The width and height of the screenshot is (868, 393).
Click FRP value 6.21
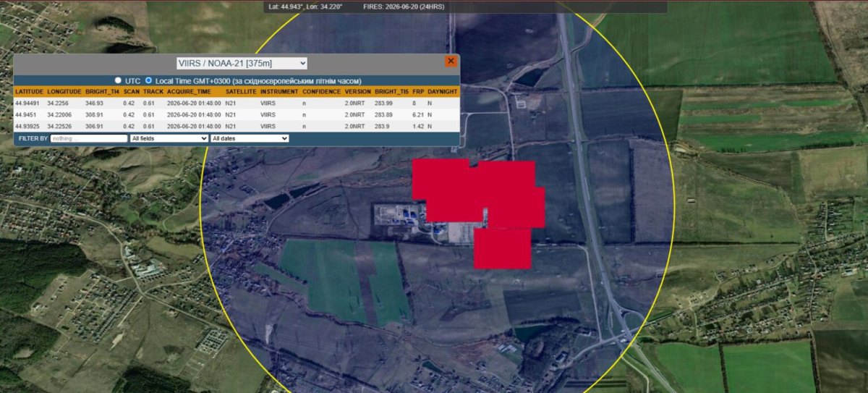pyautogui.click(x=418, y=114)
